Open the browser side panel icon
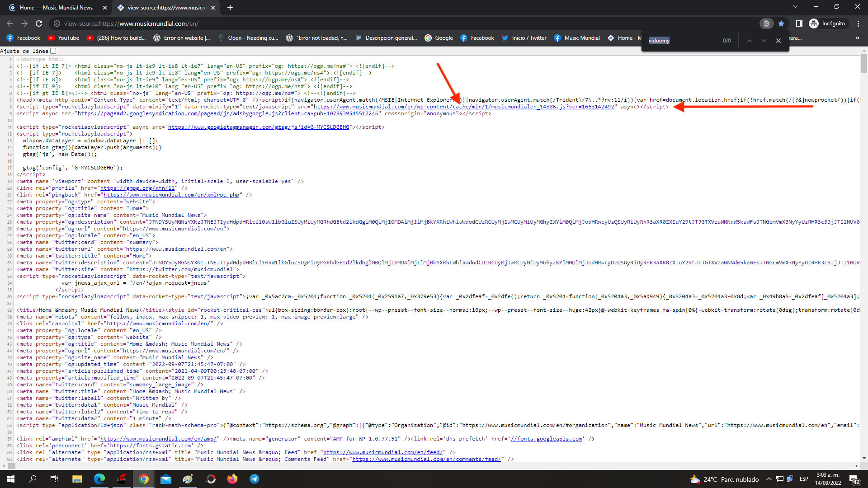 [x=799, y=23]
